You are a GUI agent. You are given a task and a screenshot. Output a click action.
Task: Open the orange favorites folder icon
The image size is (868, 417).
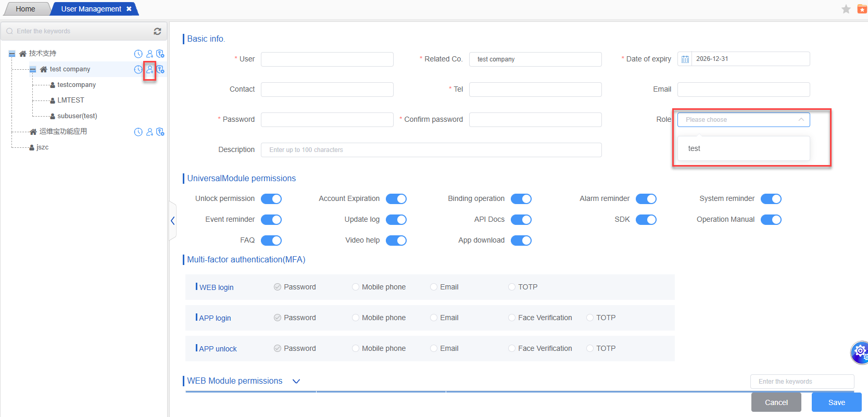pos(862,9)
